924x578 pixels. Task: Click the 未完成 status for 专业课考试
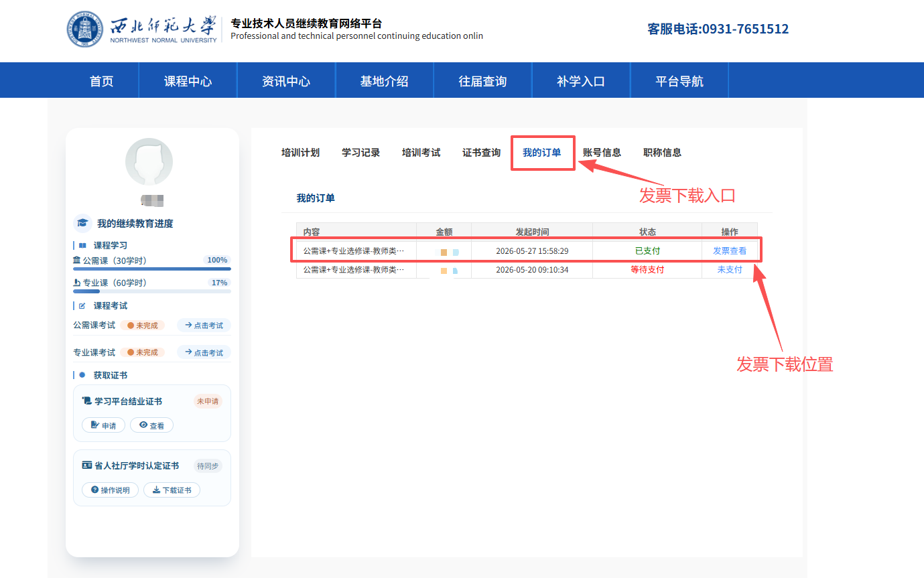pos(143,352)
